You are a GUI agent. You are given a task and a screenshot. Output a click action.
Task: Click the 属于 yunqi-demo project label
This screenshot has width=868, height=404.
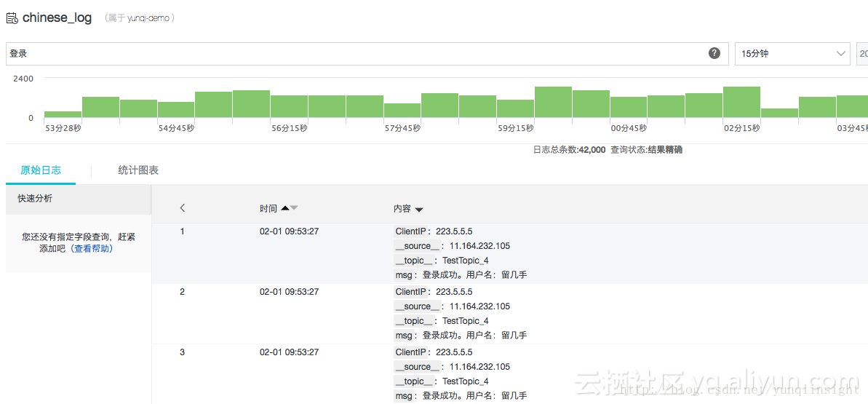tap(140, 18)
